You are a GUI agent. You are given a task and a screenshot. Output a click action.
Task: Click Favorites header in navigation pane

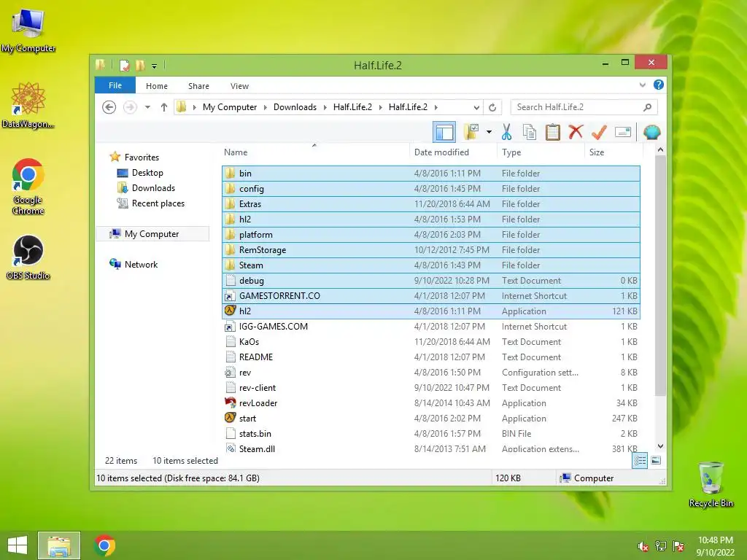point(142,157)
